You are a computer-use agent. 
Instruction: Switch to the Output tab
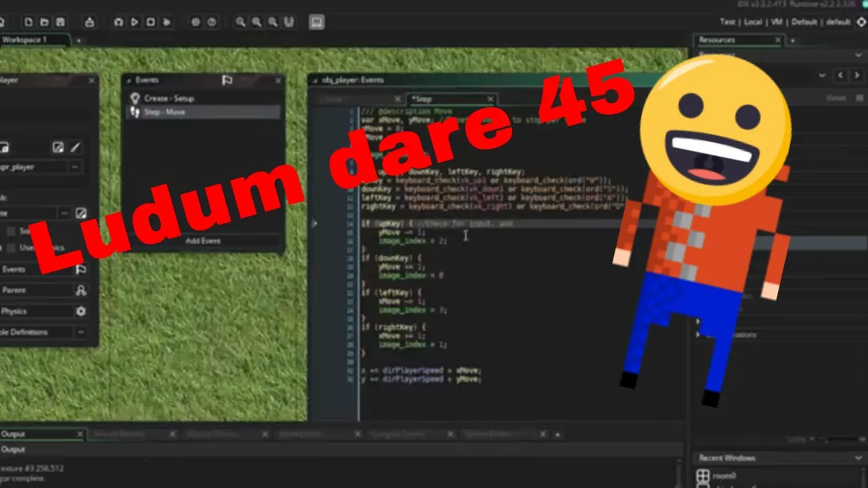(x=42, y=434)
